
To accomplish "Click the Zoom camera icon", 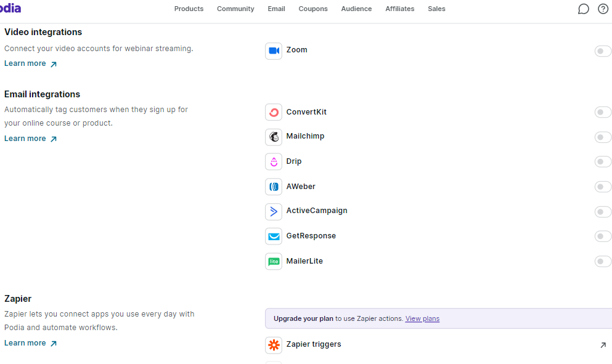I will 274,51.
